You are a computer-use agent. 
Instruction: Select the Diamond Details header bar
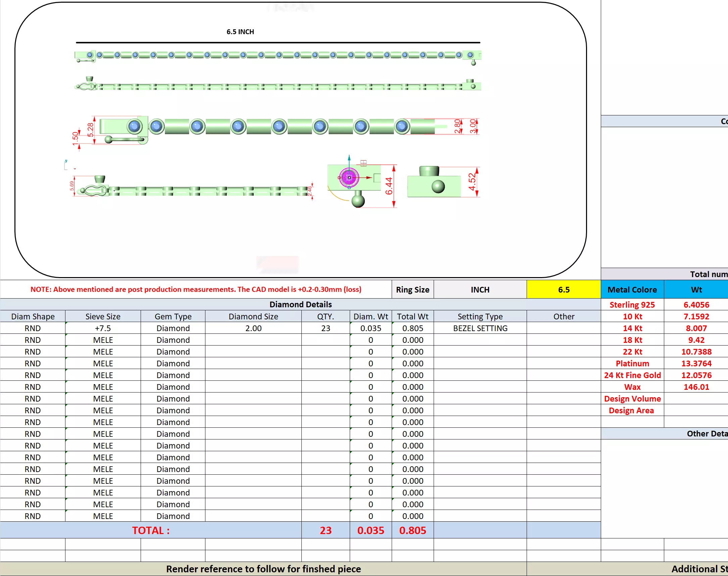pos(300,304)
